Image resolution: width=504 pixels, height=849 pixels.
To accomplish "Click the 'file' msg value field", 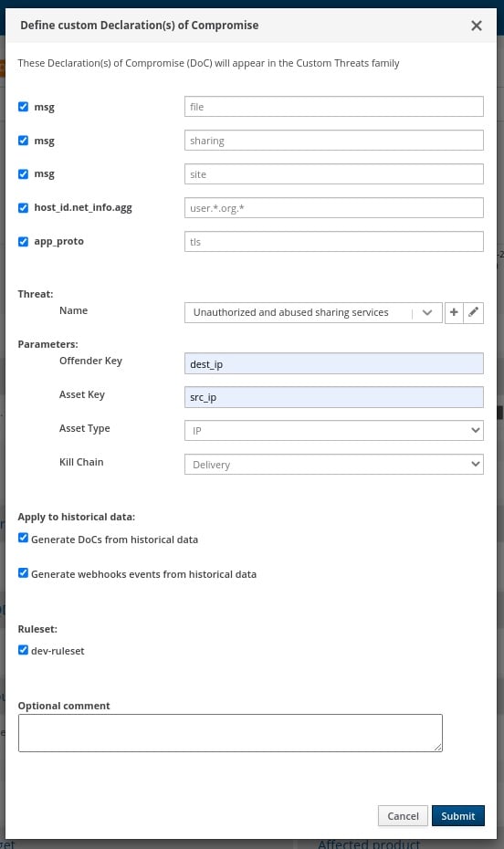I will click(x=334, y=107).
